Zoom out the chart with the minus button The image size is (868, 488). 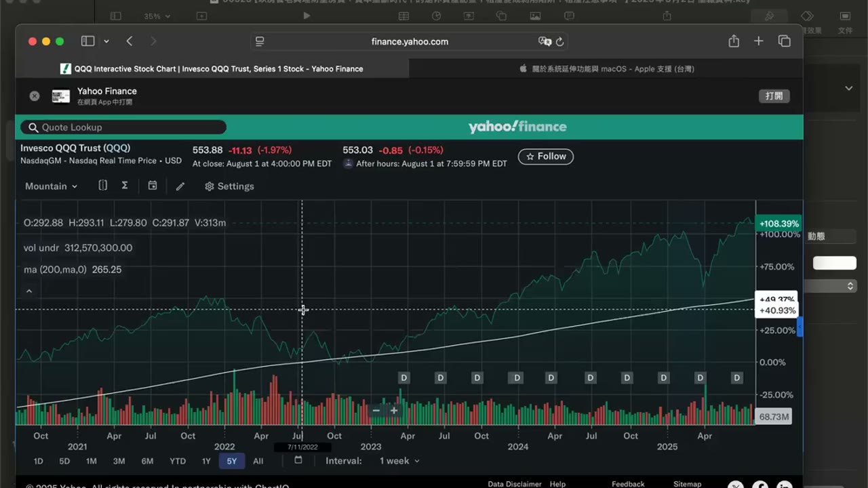376,410
